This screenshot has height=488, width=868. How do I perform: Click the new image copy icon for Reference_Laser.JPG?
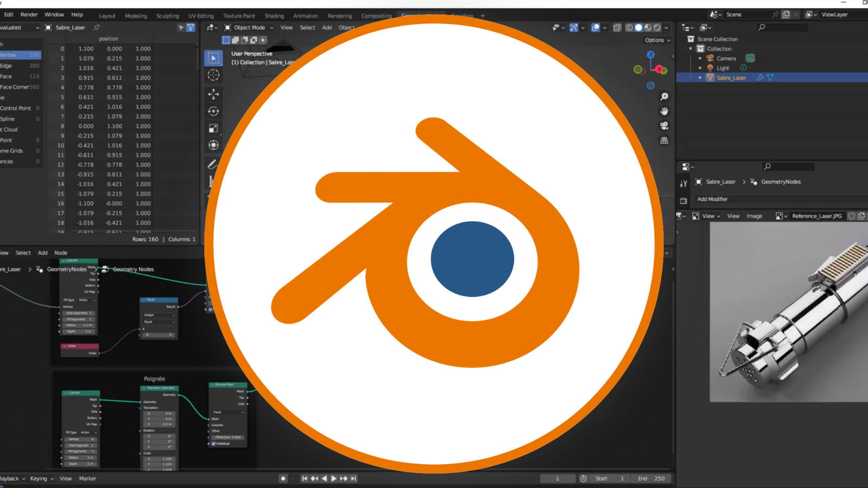pos(861,216)
